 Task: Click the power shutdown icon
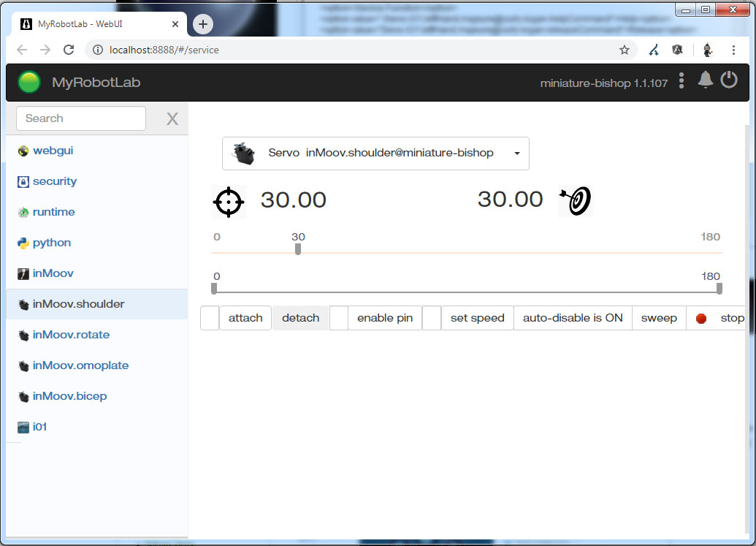(729, 80)
